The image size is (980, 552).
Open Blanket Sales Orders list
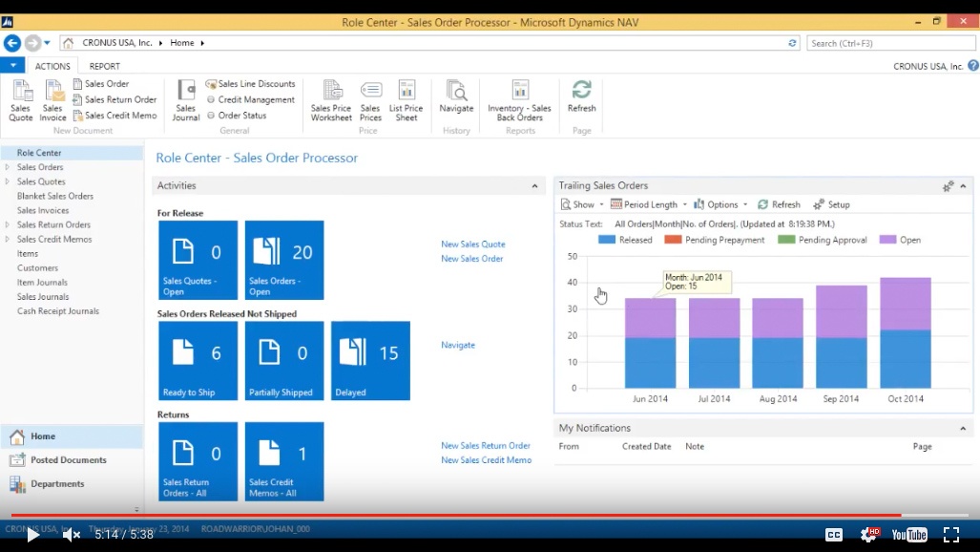pos(55,196)
